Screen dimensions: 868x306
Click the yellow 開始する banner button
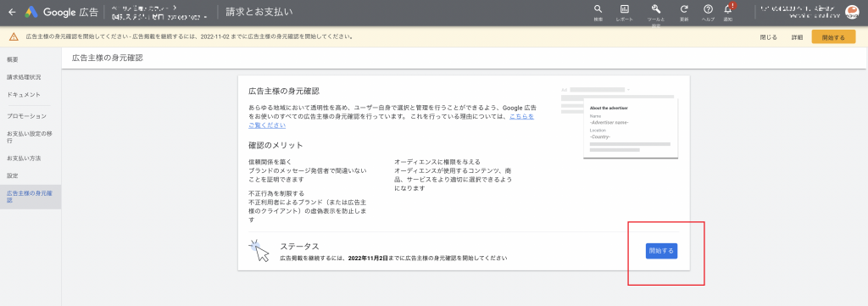coord(833,37)
